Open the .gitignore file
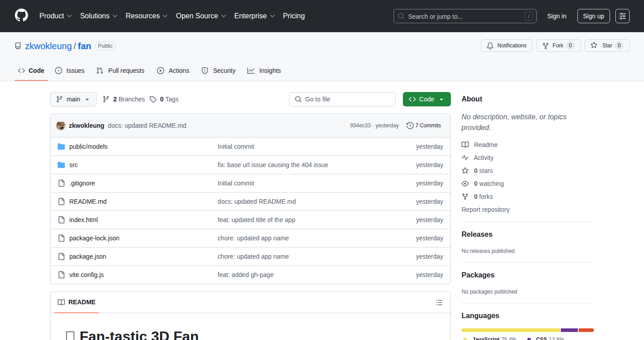The image size is (644, 340). (82, 183)
